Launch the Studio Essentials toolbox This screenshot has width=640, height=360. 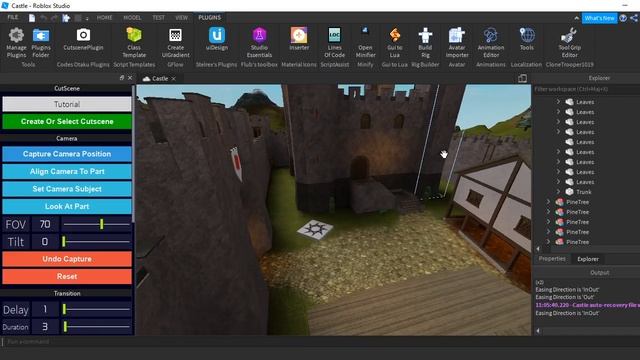coord(259,43)
